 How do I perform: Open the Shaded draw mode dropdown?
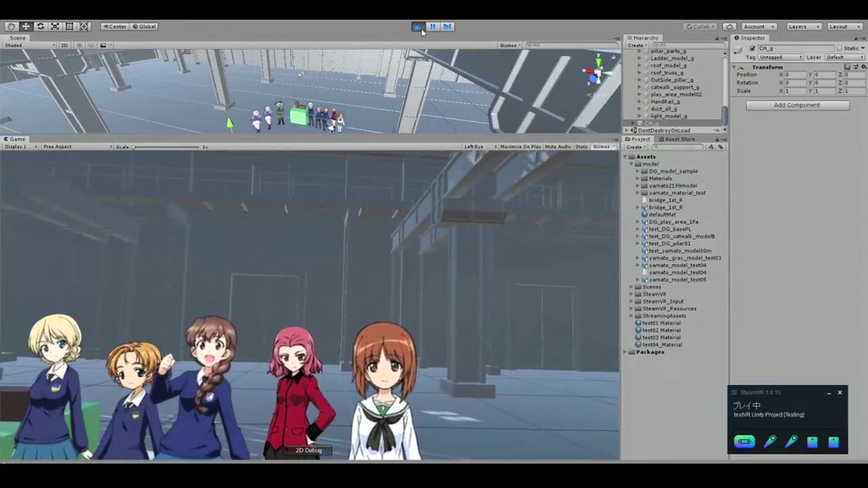[x=29, y=45]
